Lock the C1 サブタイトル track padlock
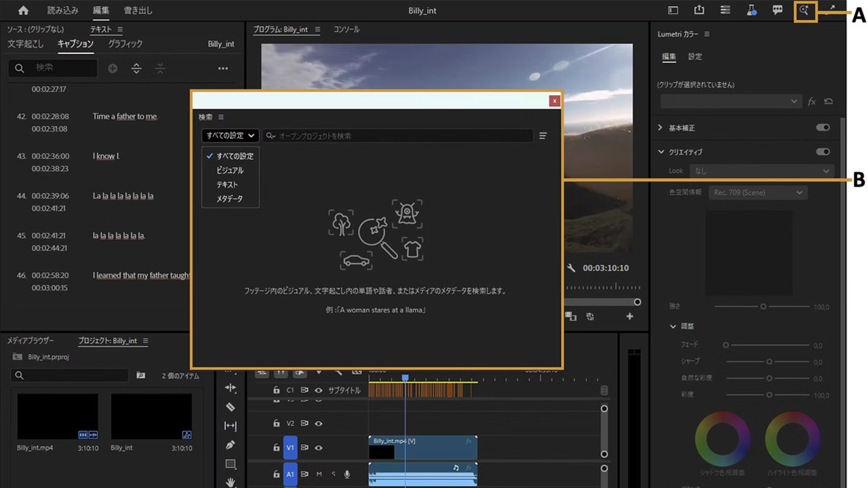The image size is (868, 488). [275, 390]
